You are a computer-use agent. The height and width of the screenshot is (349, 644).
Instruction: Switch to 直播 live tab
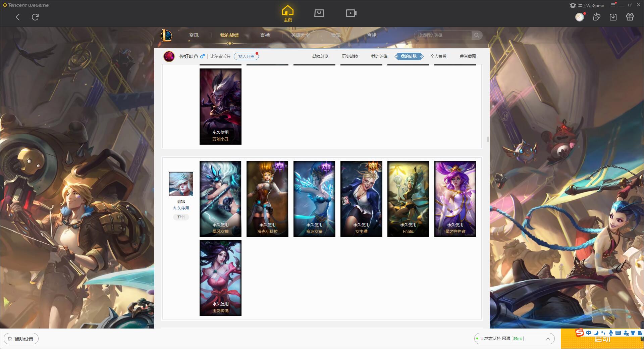pyautogui.click(x=265, y=35)
